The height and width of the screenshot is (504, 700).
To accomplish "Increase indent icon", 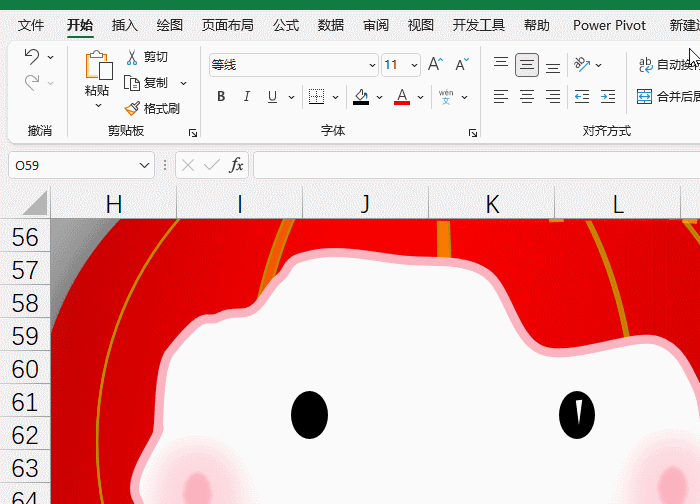I will (x=608, y=96).
